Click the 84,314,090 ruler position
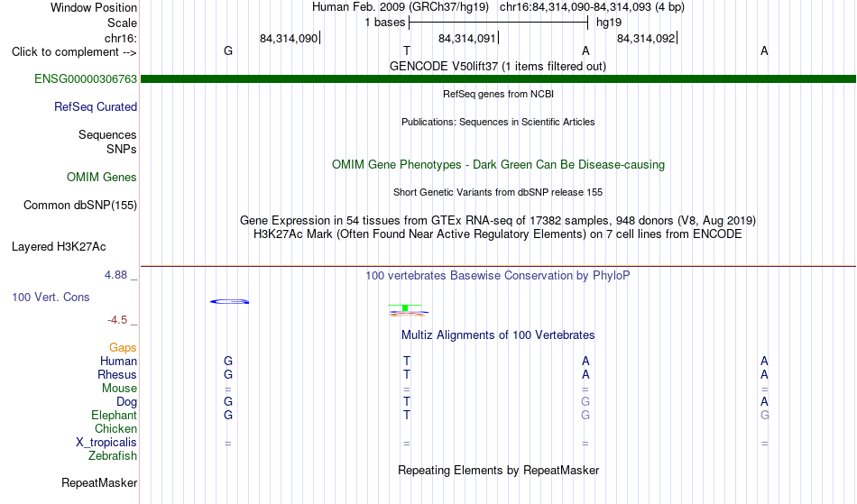 coord(289,38)
